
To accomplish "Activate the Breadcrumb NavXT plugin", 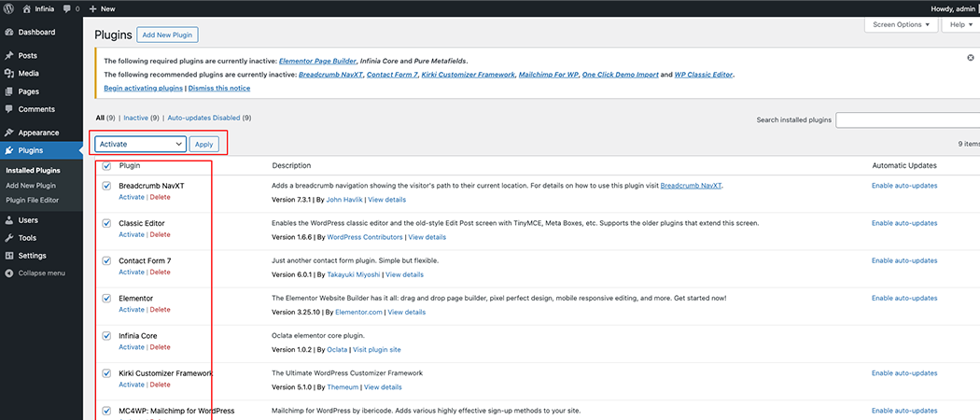I will click(132, 198).
